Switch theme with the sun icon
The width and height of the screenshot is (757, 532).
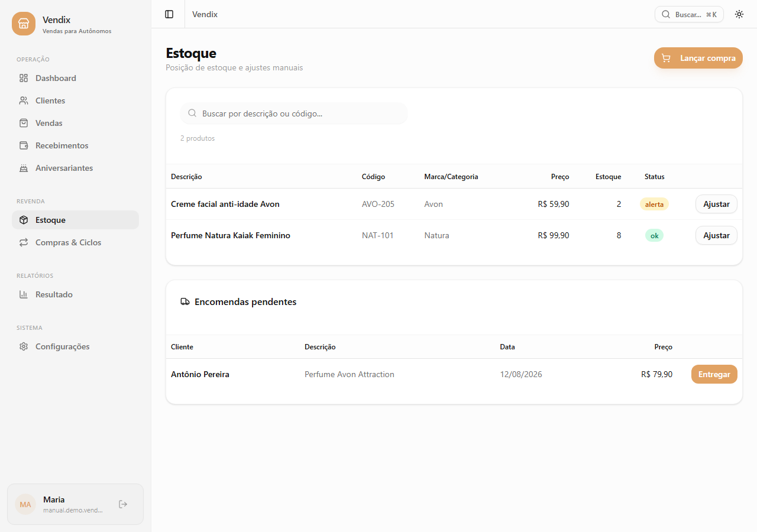[739, 14]
